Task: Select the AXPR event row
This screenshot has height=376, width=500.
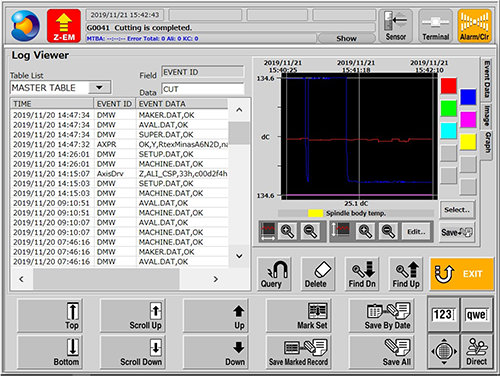Action: point(120,144)
